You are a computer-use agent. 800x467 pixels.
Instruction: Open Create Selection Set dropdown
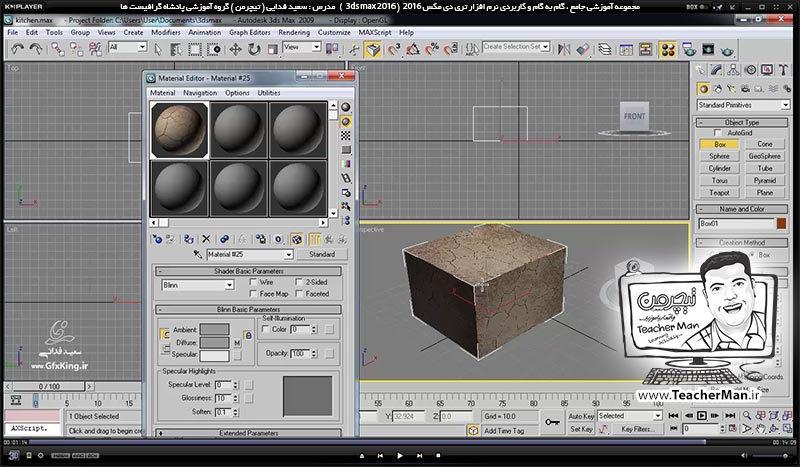pyautogui.click(x=545, y=46)
